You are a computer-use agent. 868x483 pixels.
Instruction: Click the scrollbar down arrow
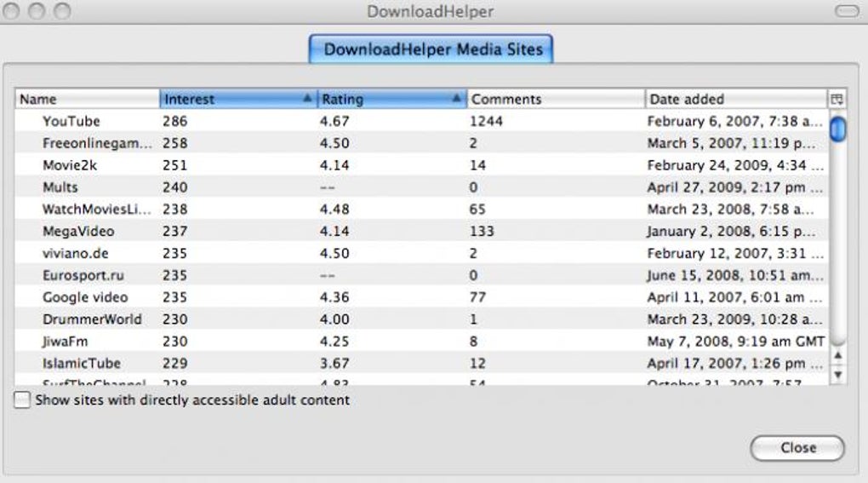click(x=837, y=375)
